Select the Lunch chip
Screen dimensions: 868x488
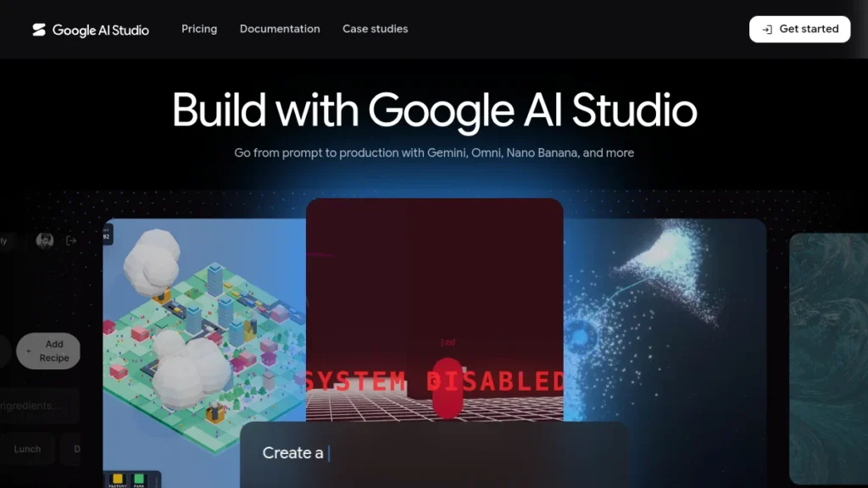click(x=27, y=449)
